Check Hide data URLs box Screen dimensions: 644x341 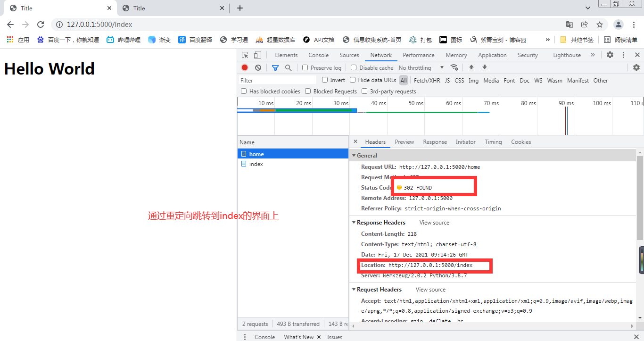(353, 80)
